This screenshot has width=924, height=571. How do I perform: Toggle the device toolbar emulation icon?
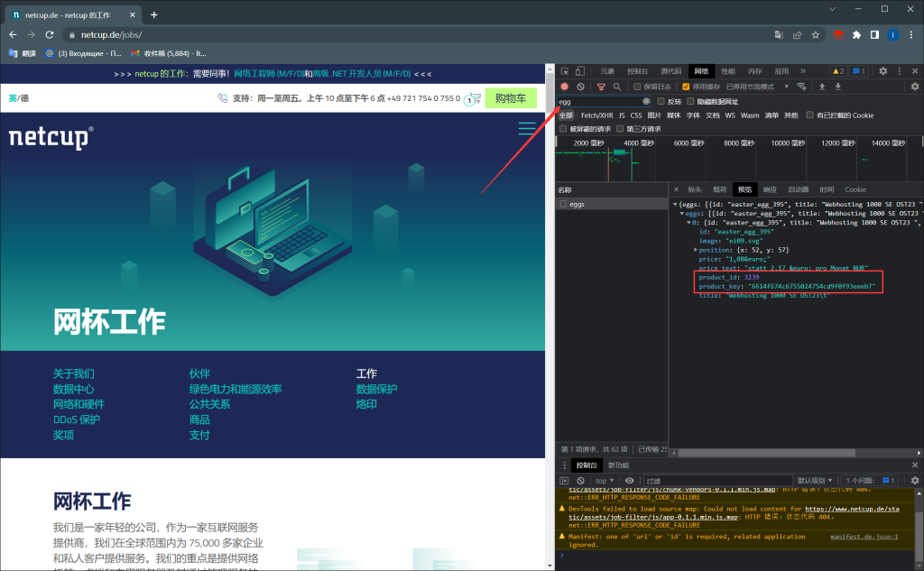(x=580, y=71)
